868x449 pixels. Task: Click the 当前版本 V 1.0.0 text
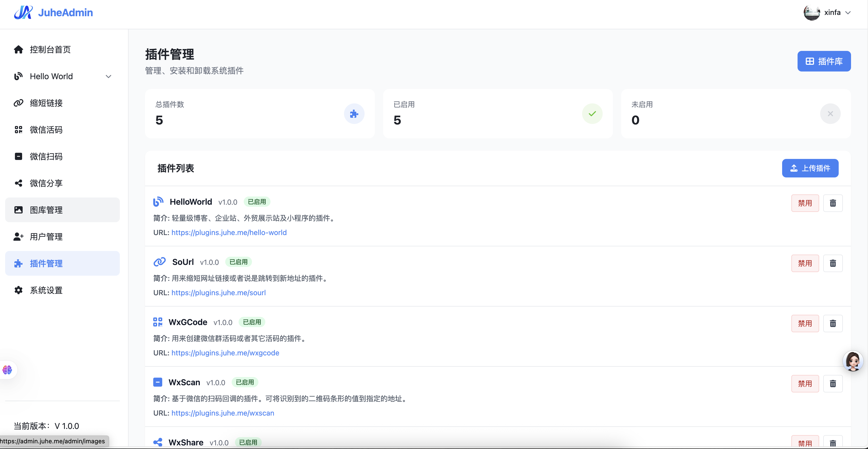(x=47, y=426)
